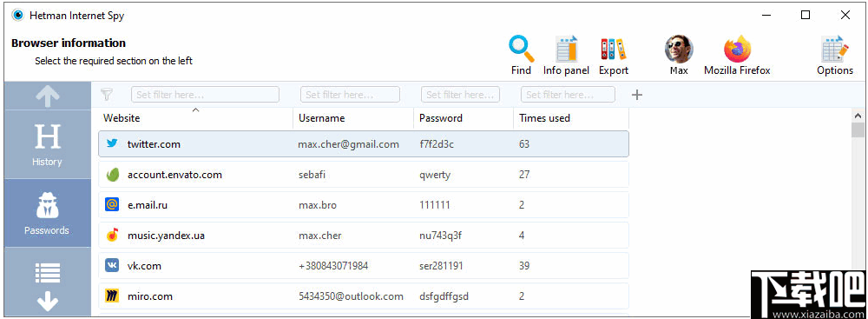868x319 pixels.
Task: Open the Find search tool
Action: [x=522, y=56]
